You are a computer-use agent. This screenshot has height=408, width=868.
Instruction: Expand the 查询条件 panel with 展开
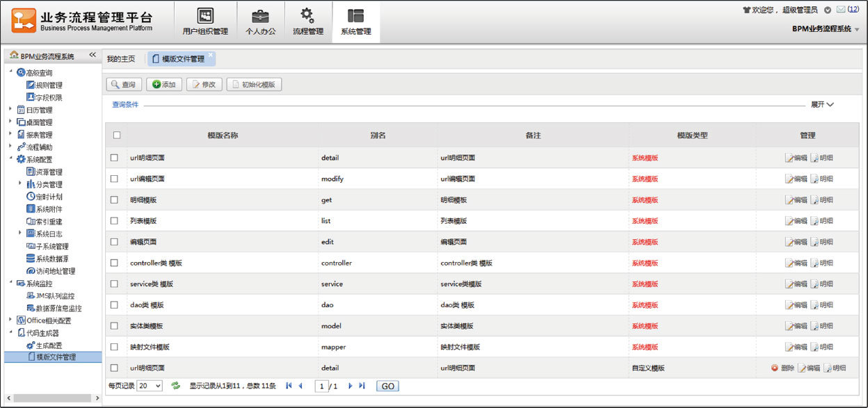[822, 104]
